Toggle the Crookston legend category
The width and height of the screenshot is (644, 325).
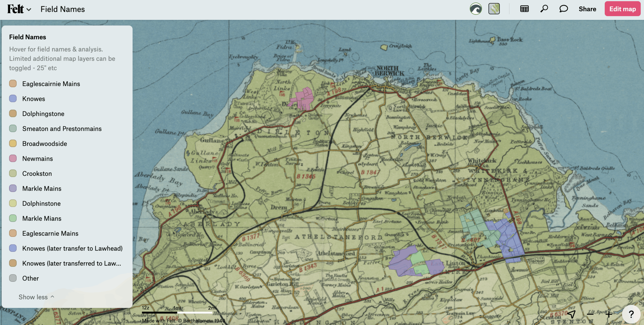click(37, 174)
